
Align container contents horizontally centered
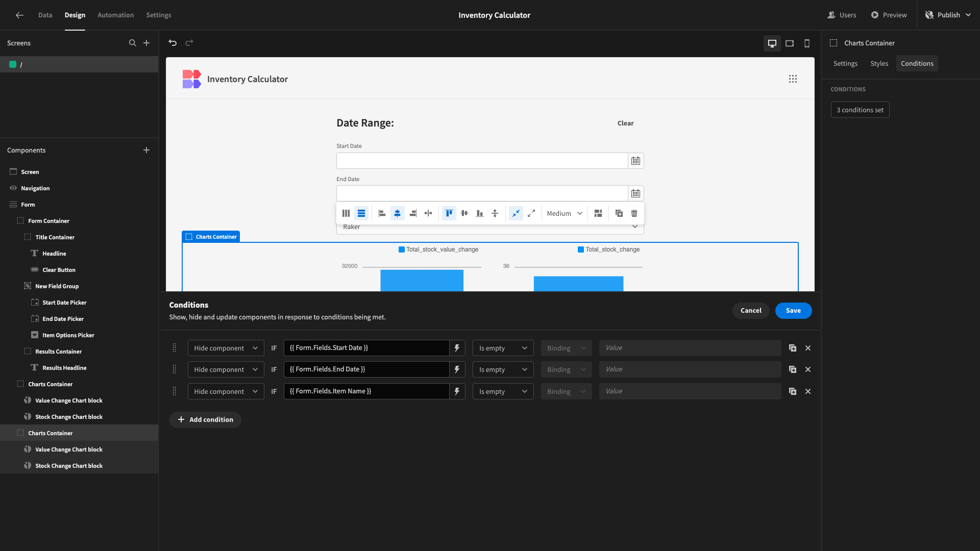[x=398, y=213]
